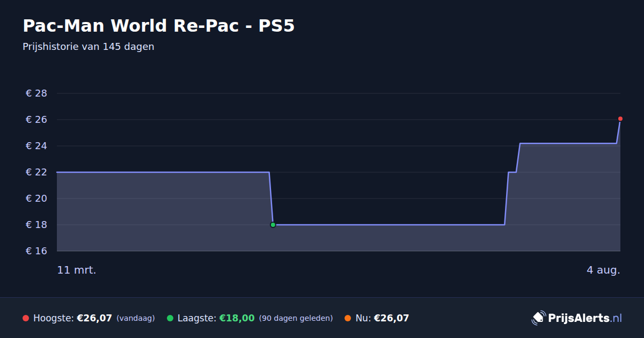
Task: Click the vandaag note beside Hoogste
Action: coord(135,318)
